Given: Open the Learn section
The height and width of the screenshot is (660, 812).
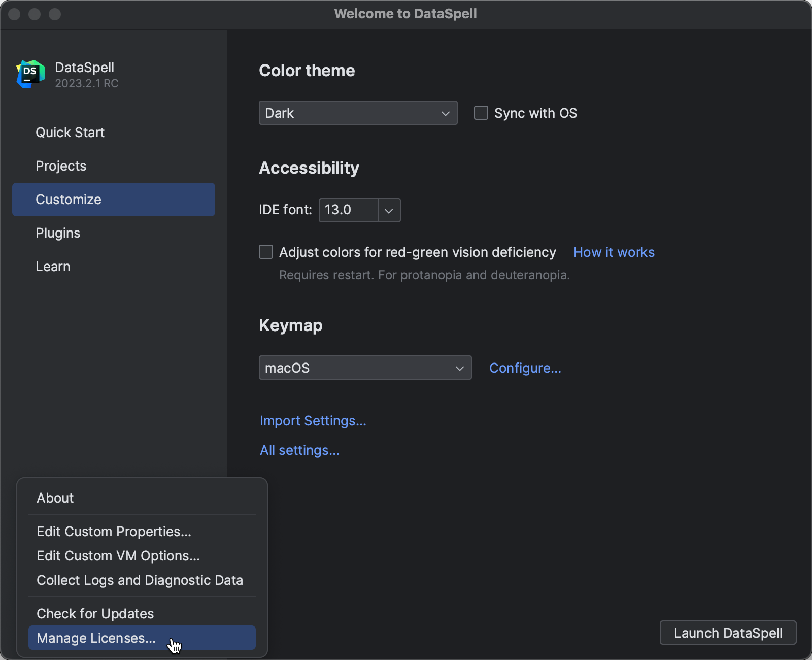Looking at the screenshot, I should [53, 266].
